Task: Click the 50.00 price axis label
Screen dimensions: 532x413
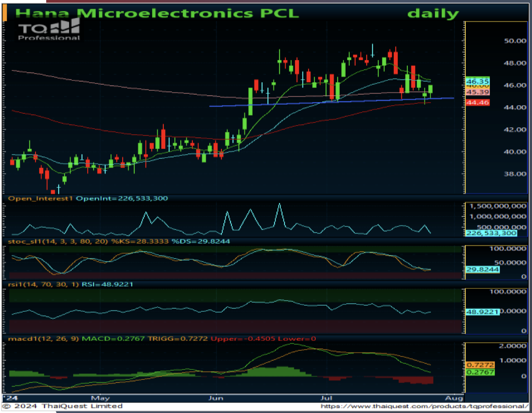Action: pyautogui.click(x=515, y=41)
